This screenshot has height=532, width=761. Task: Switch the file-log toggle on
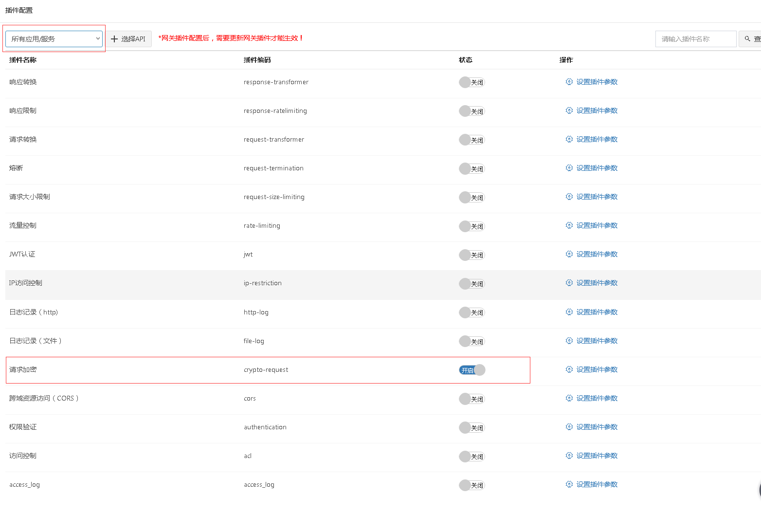coord(472,341)
